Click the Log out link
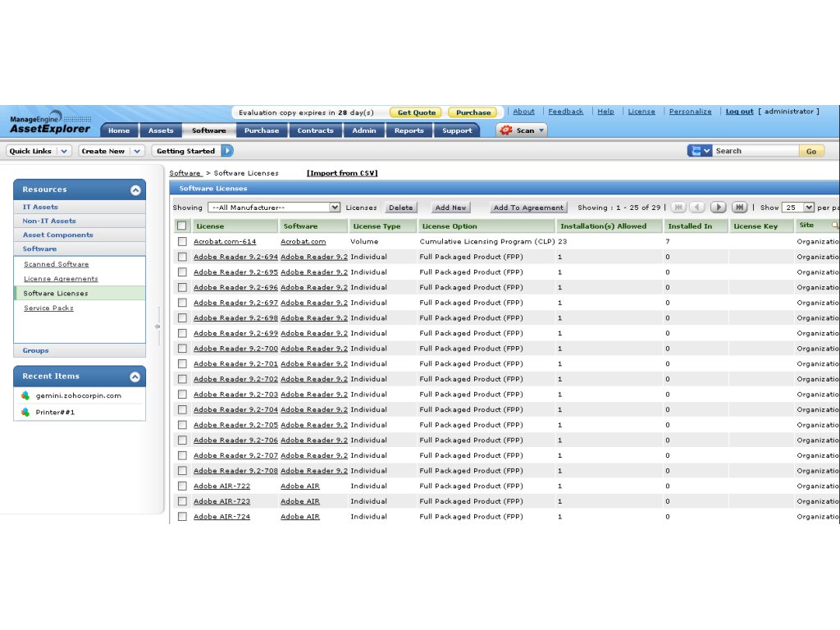This screenshot has width=840, height=630. pos(739,112)
